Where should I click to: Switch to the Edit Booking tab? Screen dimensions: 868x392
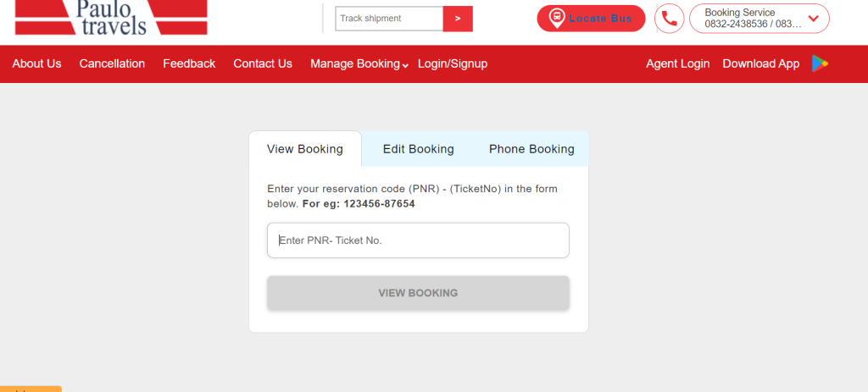[x=419, y=149]
